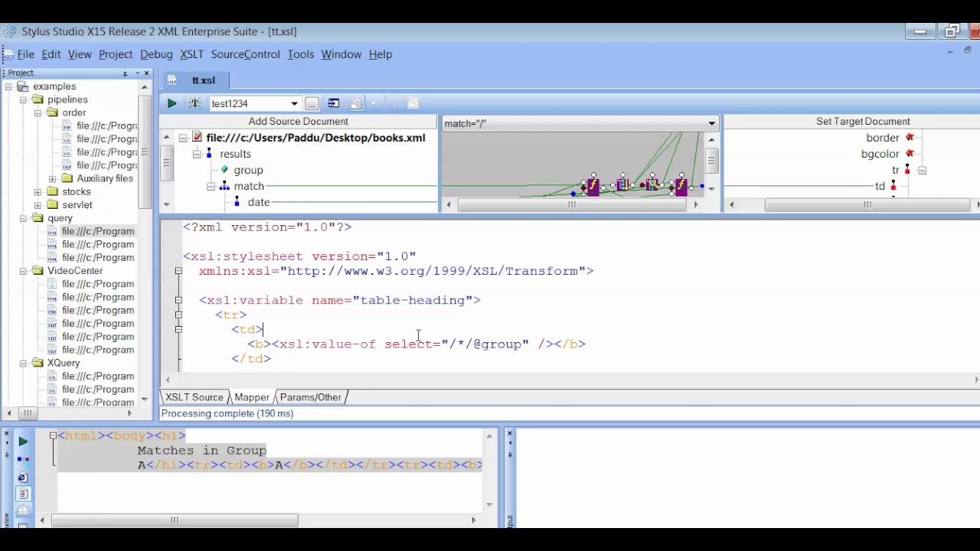
Task: Click the step-into icon beside scenario box
Action: tap(334, 103)
